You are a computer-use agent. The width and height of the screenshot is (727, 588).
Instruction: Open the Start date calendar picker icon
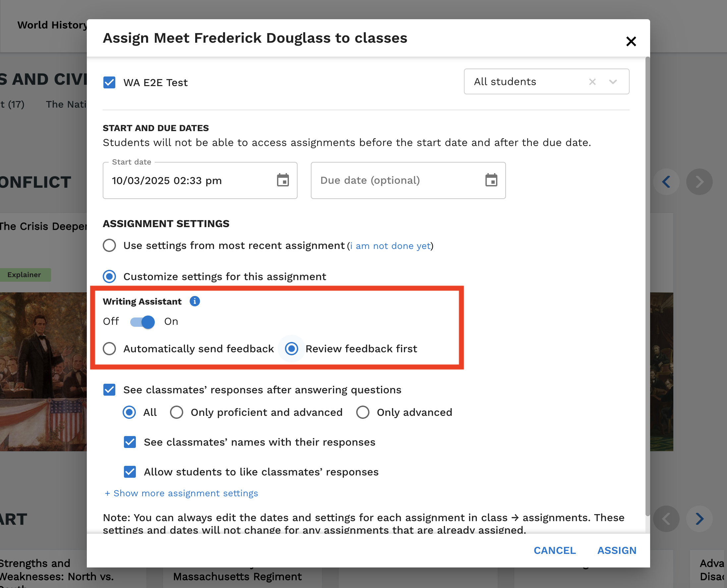click(283, 180)
